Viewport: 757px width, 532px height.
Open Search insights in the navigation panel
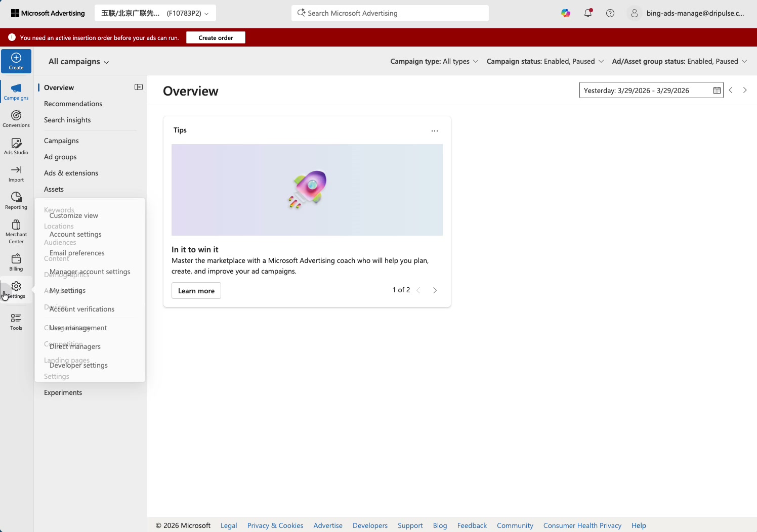[x=67, y=120]
